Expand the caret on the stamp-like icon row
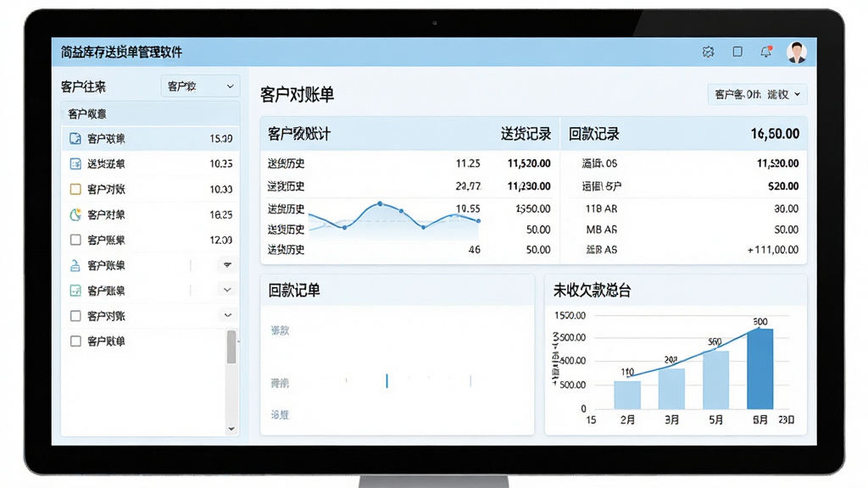This screenshot has height=488, width=868. coord(227,265)
